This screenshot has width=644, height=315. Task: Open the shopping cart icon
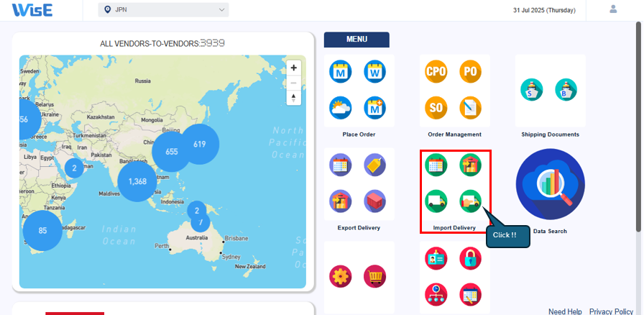pyautogui.click(x=375, y=275)
